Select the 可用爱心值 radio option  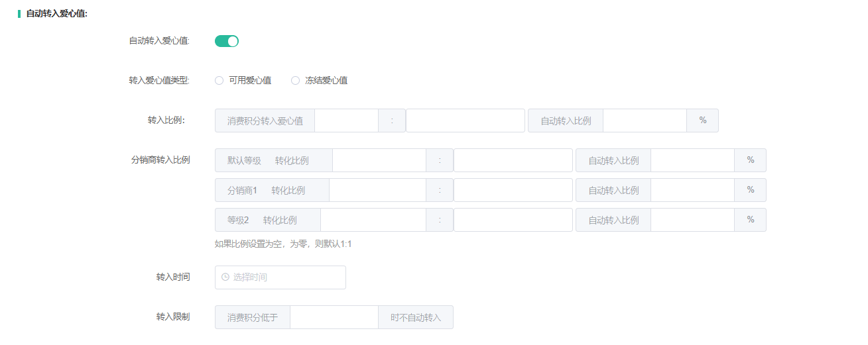click(x=219, y=81)
